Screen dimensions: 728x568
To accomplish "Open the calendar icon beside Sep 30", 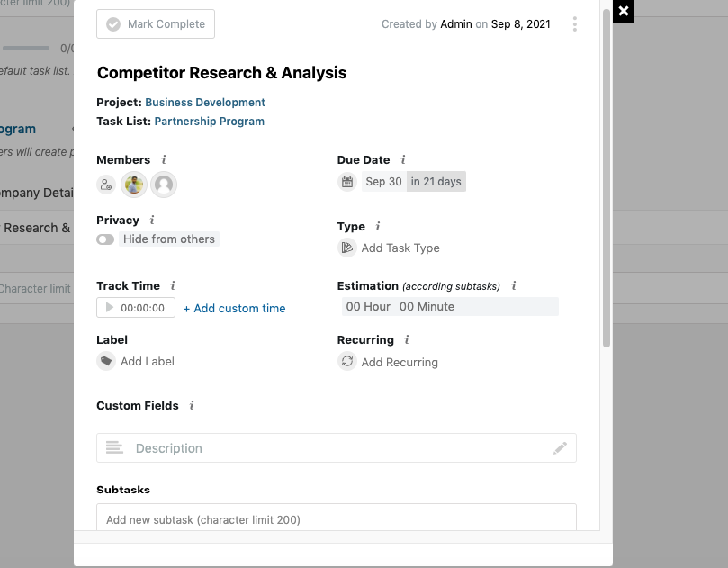I will pos(347,181).
